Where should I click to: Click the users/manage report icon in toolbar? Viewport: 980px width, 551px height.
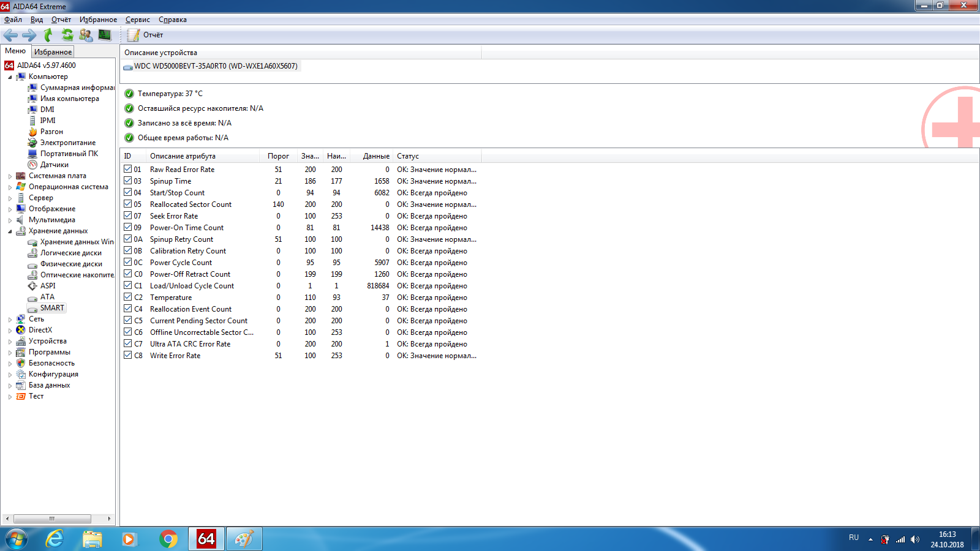86,36
